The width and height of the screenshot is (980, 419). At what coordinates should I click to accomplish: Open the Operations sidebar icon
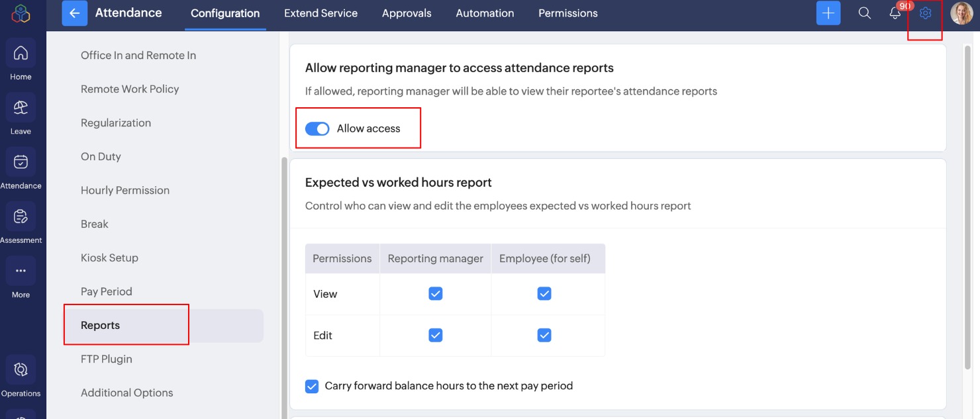coord(21,369)
